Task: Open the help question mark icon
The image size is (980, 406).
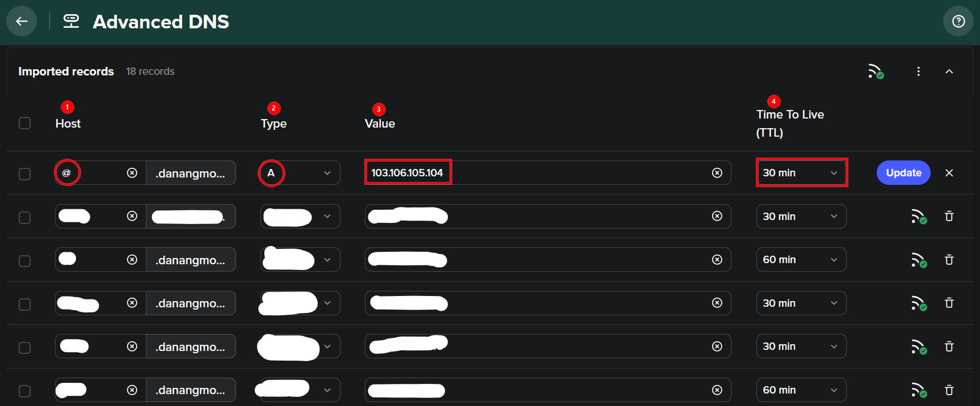Action: tap(958, 22)
